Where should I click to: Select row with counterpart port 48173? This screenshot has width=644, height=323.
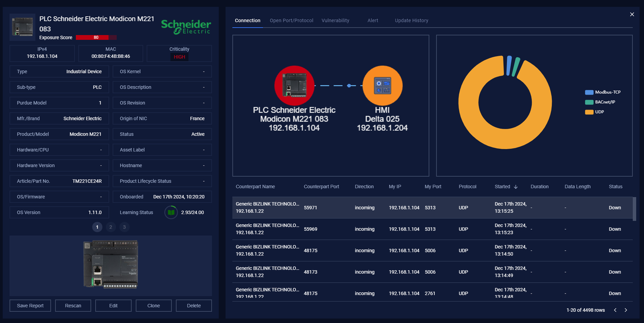432,272
